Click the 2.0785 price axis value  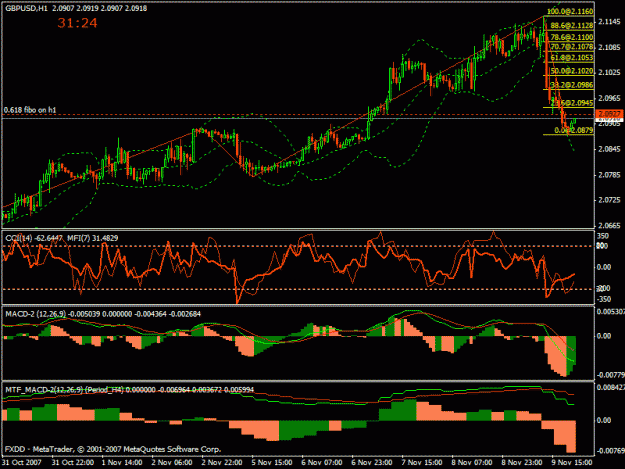(x=609, y=175)
